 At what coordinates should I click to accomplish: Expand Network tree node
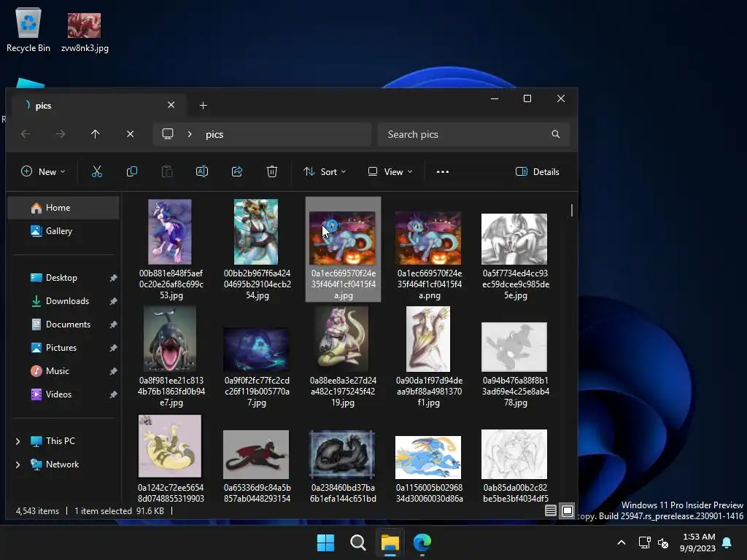click(18, 464)
